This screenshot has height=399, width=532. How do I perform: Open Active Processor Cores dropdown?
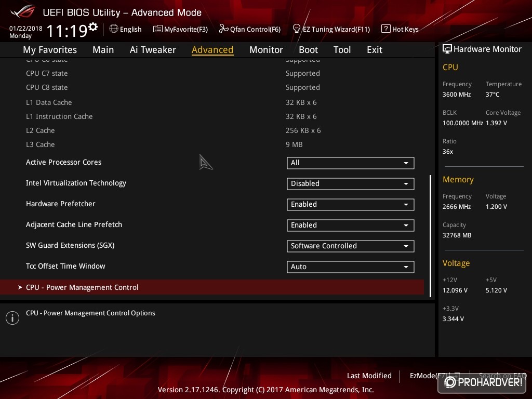351,163
